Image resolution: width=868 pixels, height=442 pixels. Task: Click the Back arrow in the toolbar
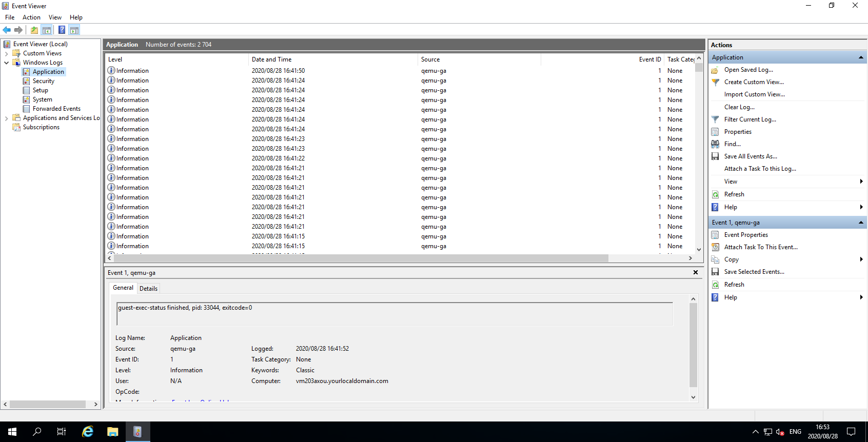(7, 30)
